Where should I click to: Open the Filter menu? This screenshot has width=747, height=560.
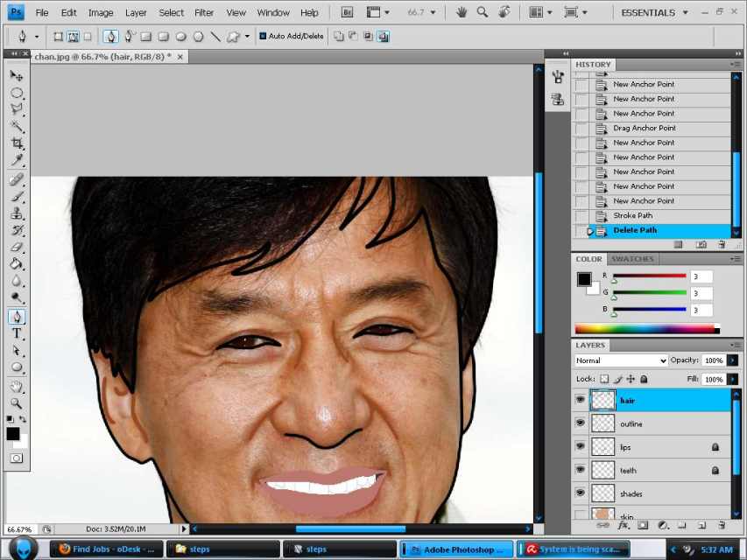tap(203, 12)
